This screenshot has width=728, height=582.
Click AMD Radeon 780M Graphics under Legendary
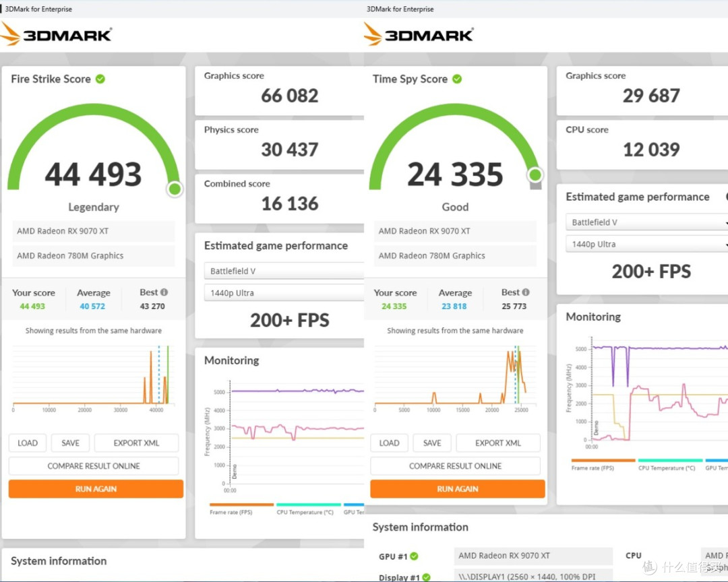94,256
